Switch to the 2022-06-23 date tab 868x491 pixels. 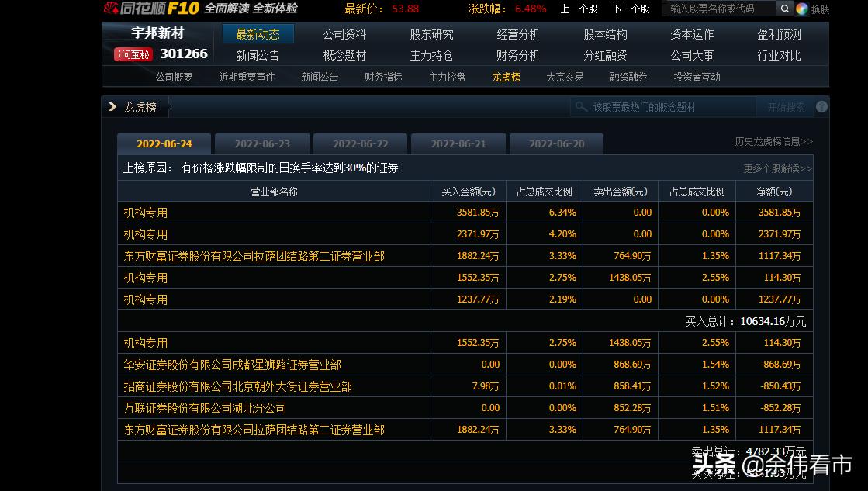pyautogui.click(x=261, y=143)
